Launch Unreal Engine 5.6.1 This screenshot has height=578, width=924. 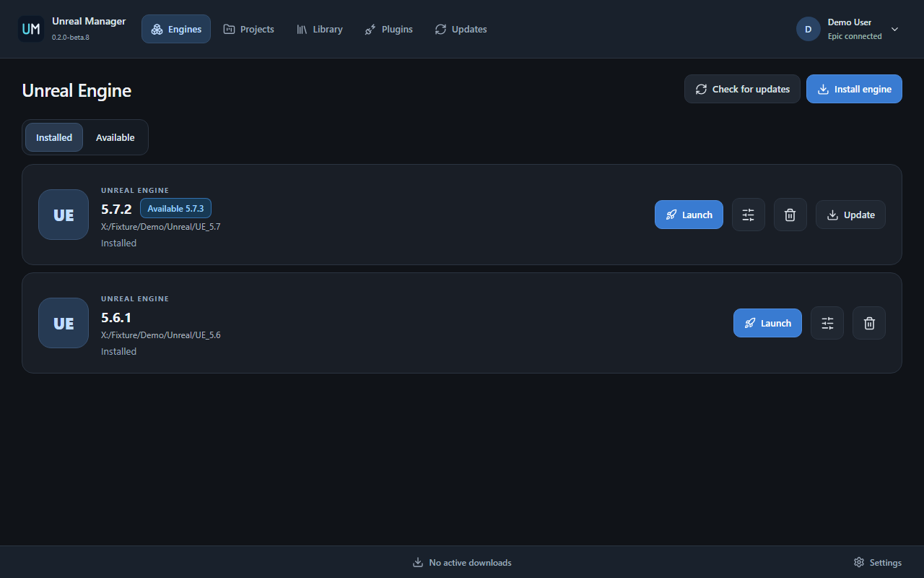pyautogui.click(x=767, y=323)
